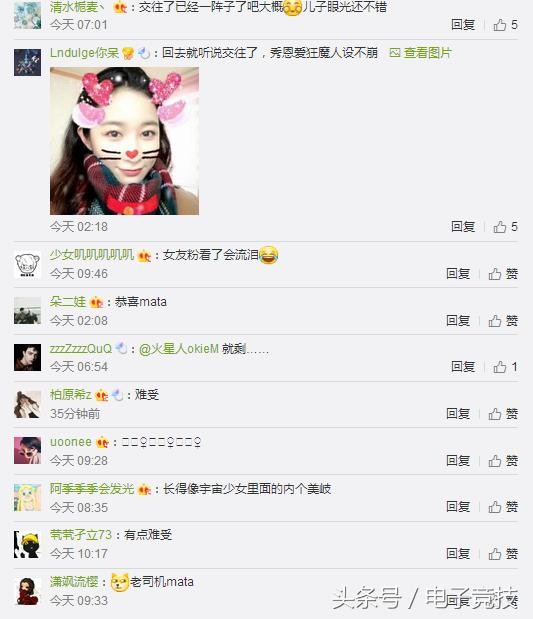Click 潇飒流樱's avatar picture

tap(27, 591)
